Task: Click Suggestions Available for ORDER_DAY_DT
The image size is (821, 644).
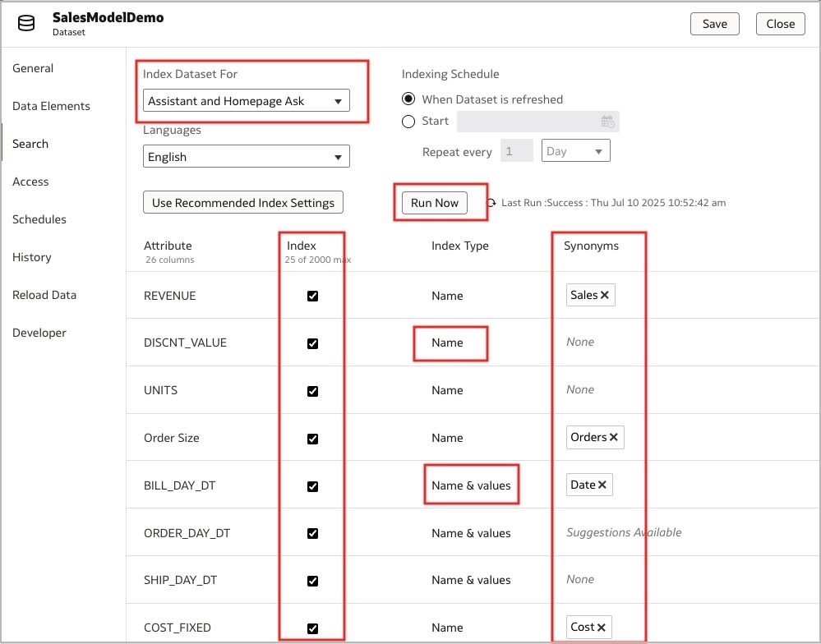Action: pos(623,532)
